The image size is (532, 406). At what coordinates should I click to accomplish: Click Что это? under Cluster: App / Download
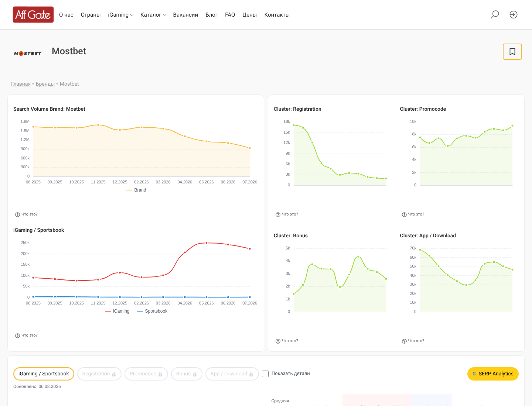pyautogui.click(x=416, y=341)
